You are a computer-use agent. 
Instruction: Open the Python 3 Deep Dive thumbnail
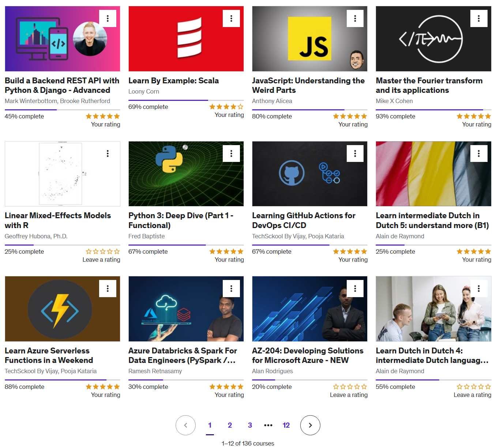(x=186, y=174)
